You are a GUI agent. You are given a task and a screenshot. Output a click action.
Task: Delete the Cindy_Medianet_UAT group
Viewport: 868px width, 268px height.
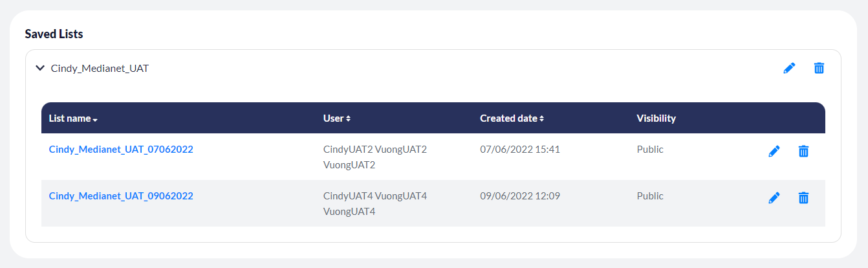819,68
